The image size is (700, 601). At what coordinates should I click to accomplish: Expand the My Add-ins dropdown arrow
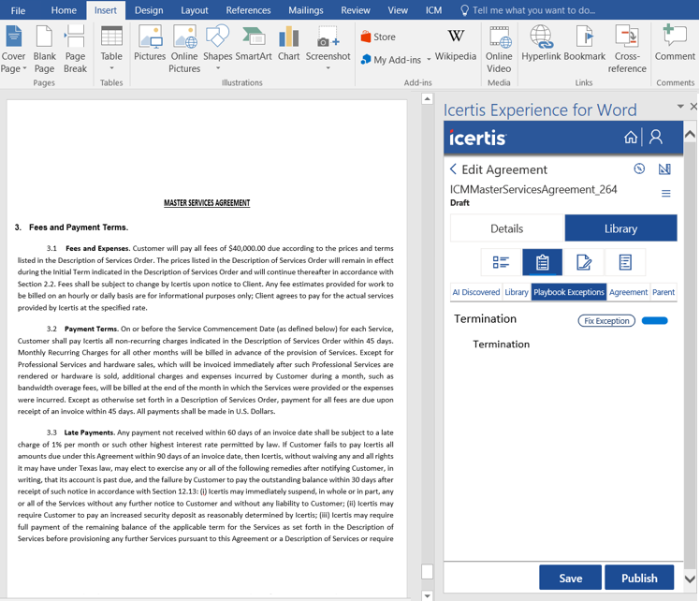(429, 60)
